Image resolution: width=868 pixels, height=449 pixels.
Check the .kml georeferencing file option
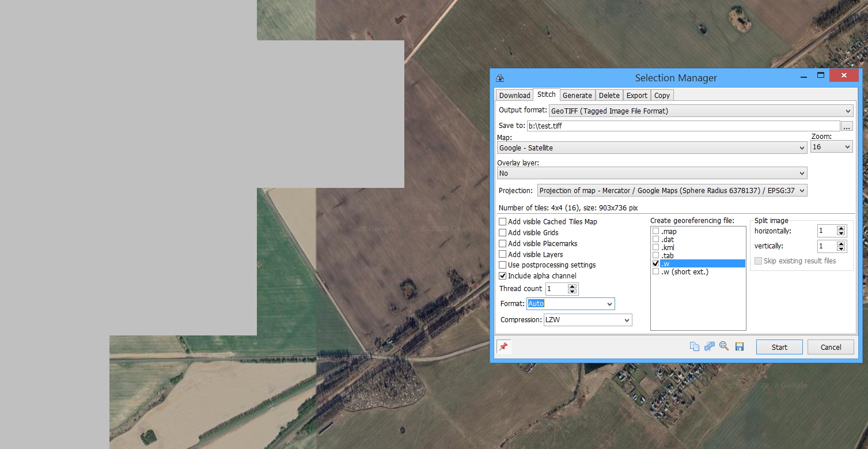(x=656, y=247)
